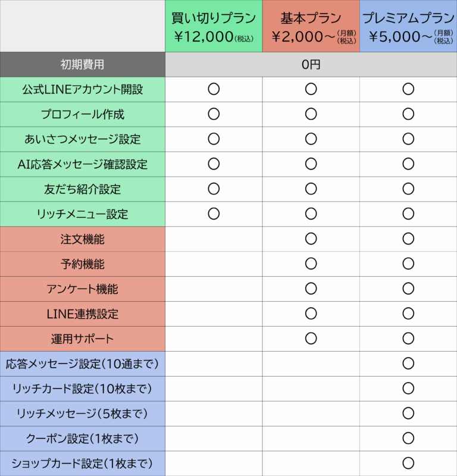Click the LINE連携設定 row label
The width and height of the screenshot is (457, 476).
(82, 314)
